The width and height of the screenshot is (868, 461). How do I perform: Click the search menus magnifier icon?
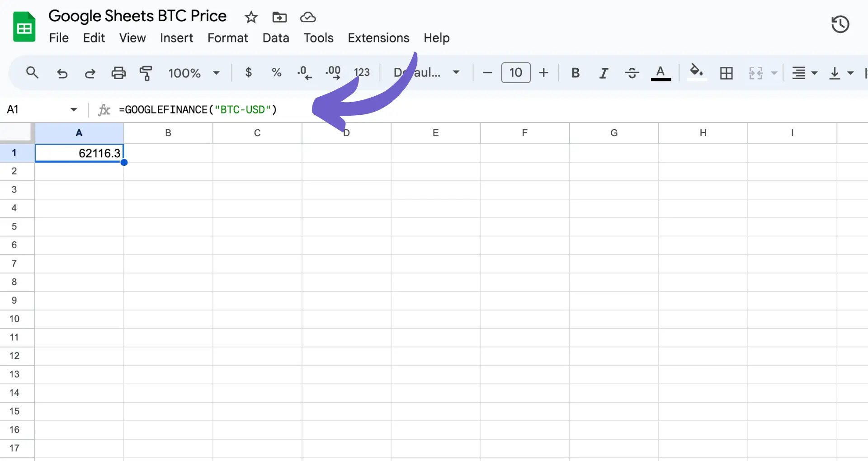[32, 72]
